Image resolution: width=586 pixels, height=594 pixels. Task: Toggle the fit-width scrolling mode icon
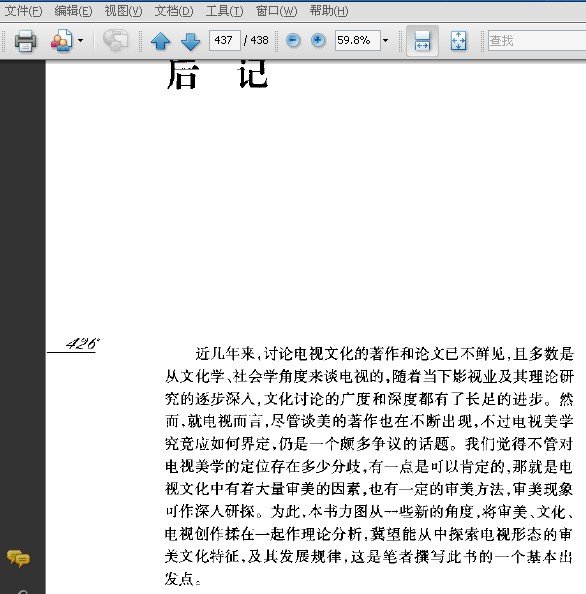(422, 41)
